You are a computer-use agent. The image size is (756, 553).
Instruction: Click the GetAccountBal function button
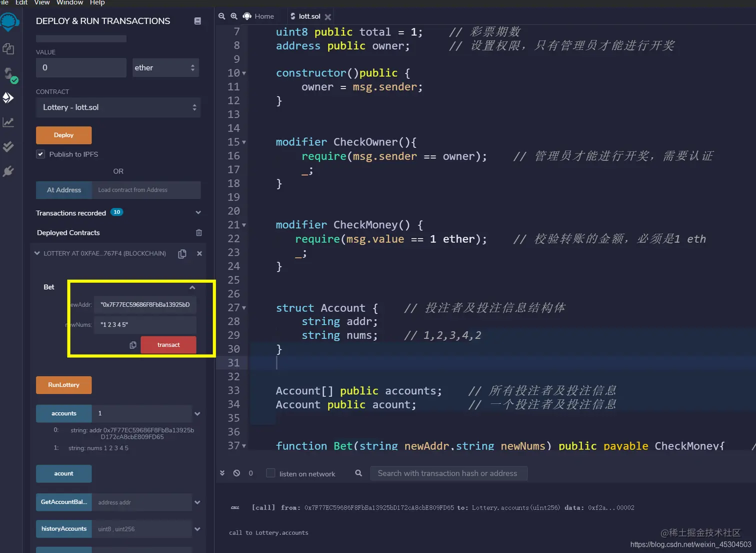coord(63,502)
